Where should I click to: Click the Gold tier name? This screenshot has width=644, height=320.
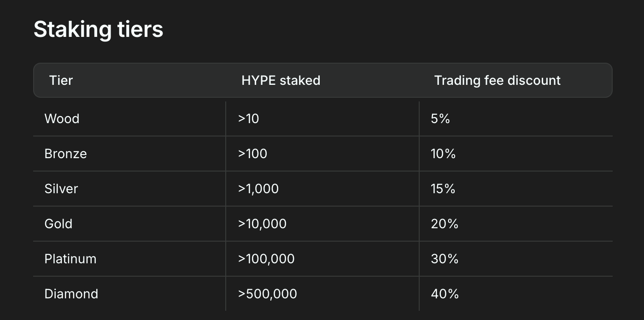pos(59,224)
